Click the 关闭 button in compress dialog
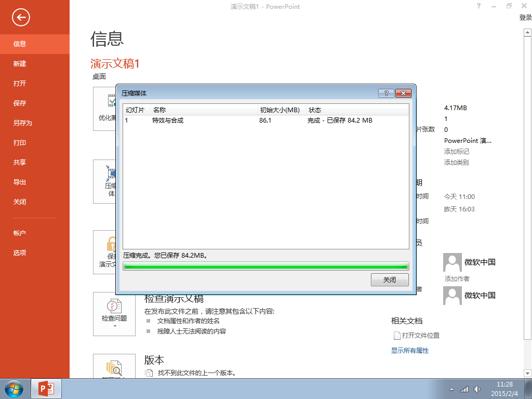 (x=390, y=280)
